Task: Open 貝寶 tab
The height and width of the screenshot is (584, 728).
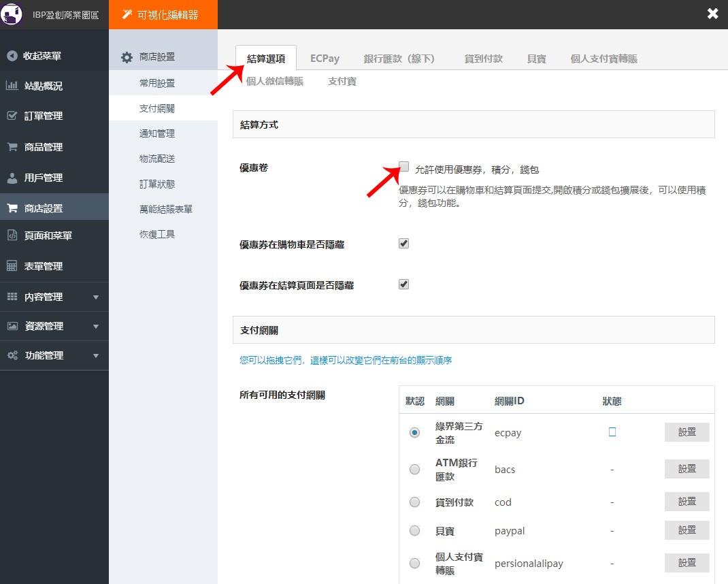Action: coord(536,58)
